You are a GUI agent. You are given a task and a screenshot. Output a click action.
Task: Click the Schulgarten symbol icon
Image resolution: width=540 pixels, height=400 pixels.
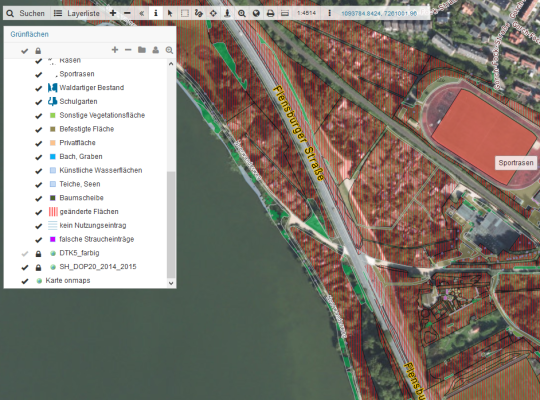tap(52, 101)
